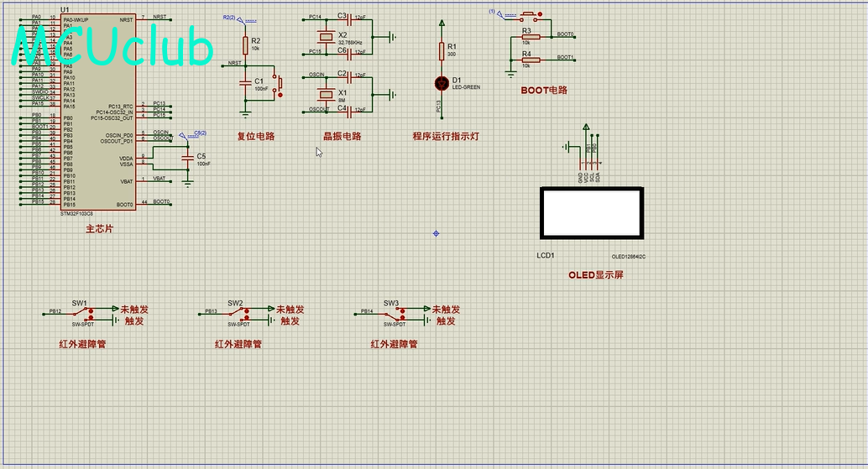Viewport: 868px width, 469px height.
Task: Click the BOOT1 terminal label at R4
Action: 565,57
